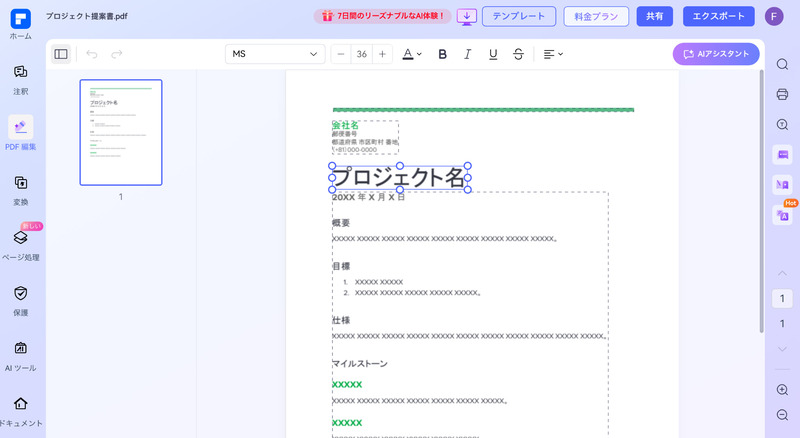
Task: Open the search magnifier in right sidebar
Action: coord(782,64)
